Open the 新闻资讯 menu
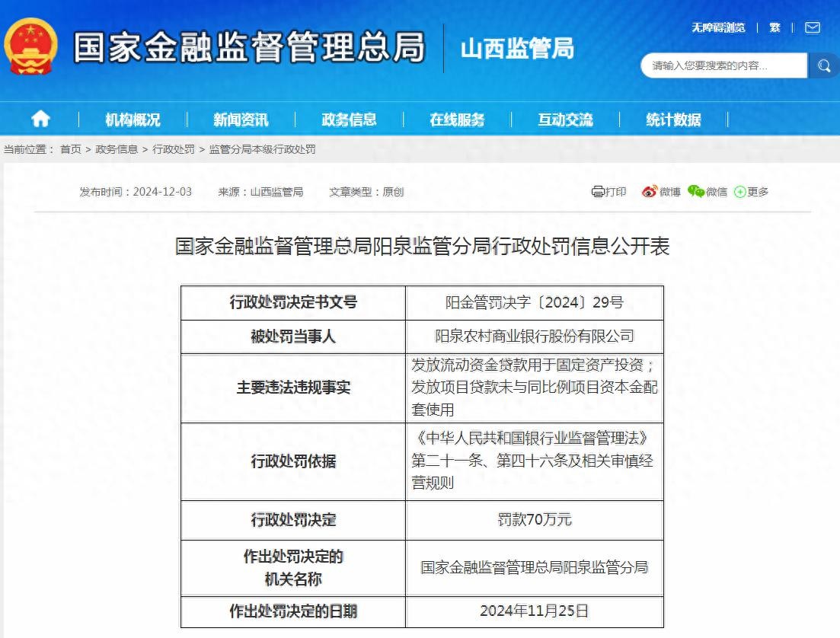The height and width of the screenshot is (638, 840). tap(241, 120)
